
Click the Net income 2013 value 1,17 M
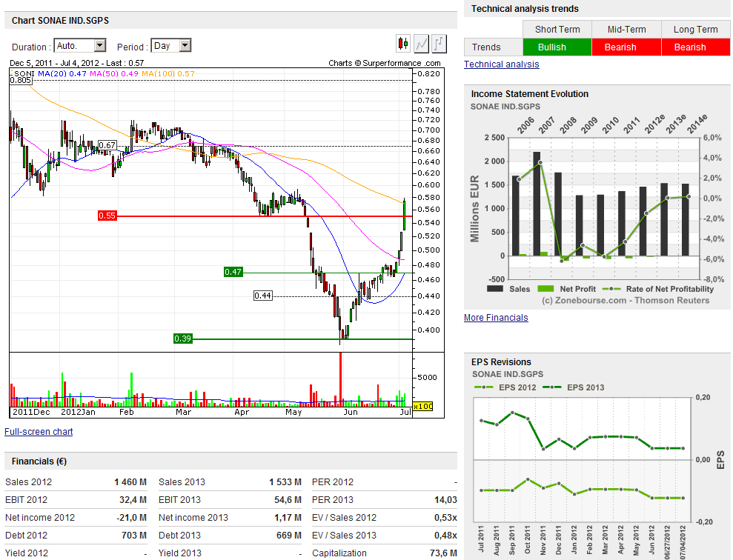(x=288, y=518)
